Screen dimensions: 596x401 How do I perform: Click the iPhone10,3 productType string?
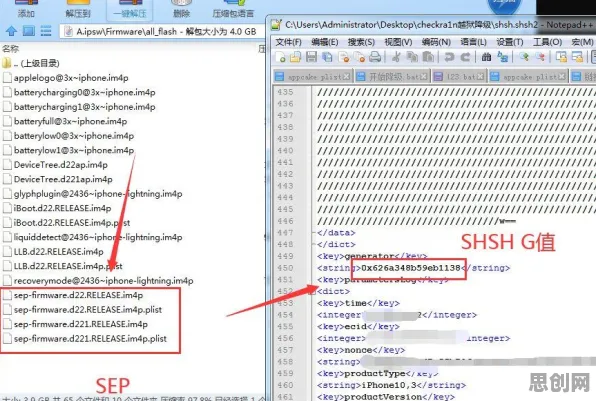tap(388, 385)
